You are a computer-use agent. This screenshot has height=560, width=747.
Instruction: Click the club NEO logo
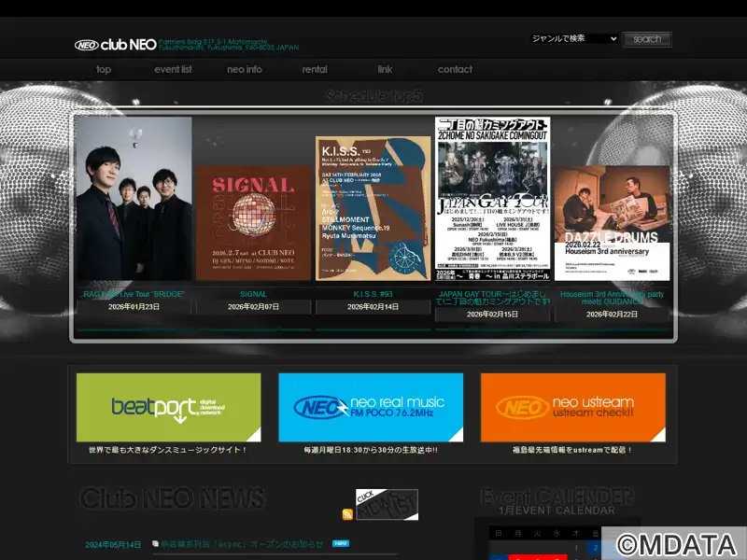tap(116, 45)
